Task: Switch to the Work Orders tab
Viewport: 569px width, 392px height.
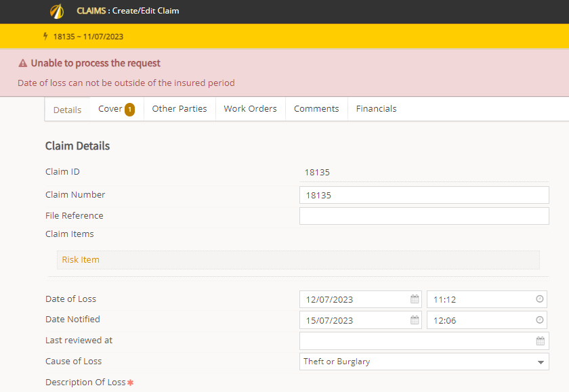Action: 251,109
